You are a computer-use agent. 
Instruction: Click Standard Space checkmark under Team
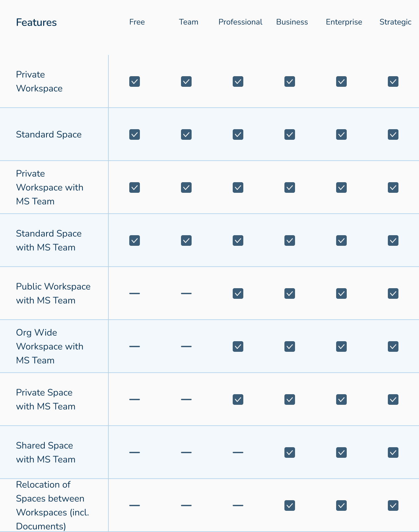186,134
